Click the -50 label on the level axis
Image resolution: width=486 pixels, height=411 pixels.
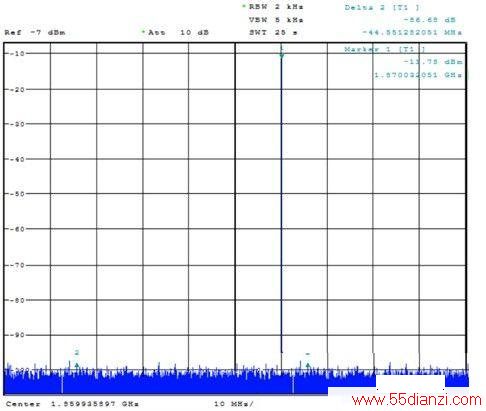17,194
